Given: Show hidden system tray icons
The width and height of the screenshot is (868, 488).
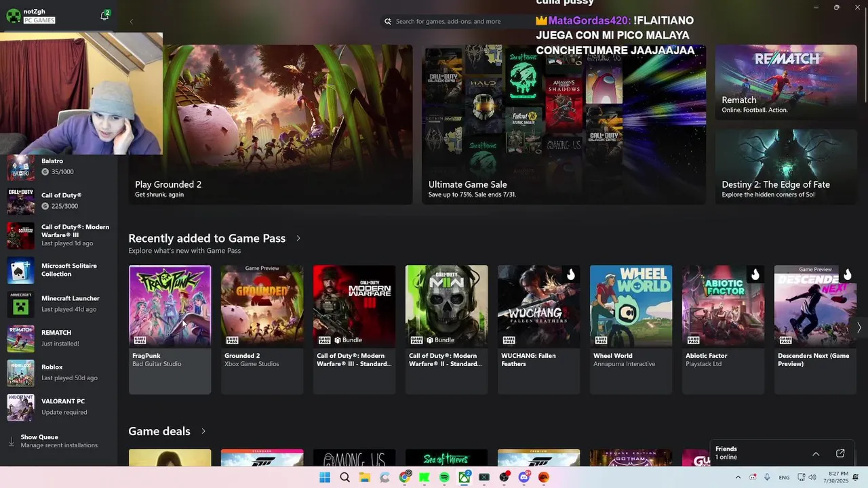Looking at the screenshot, I should click(738, 477).
